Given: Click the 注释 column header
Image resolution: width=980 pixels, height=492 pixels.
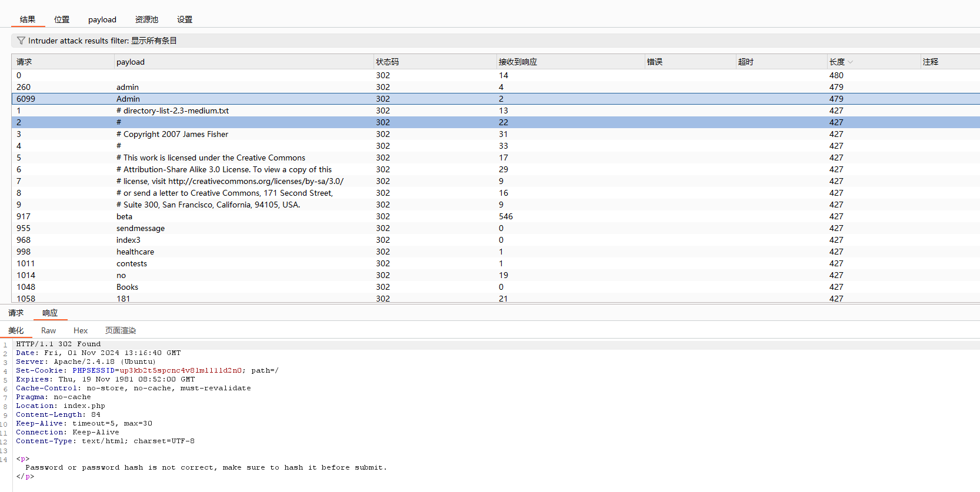Looking at the screenshot, I should 931,62.
